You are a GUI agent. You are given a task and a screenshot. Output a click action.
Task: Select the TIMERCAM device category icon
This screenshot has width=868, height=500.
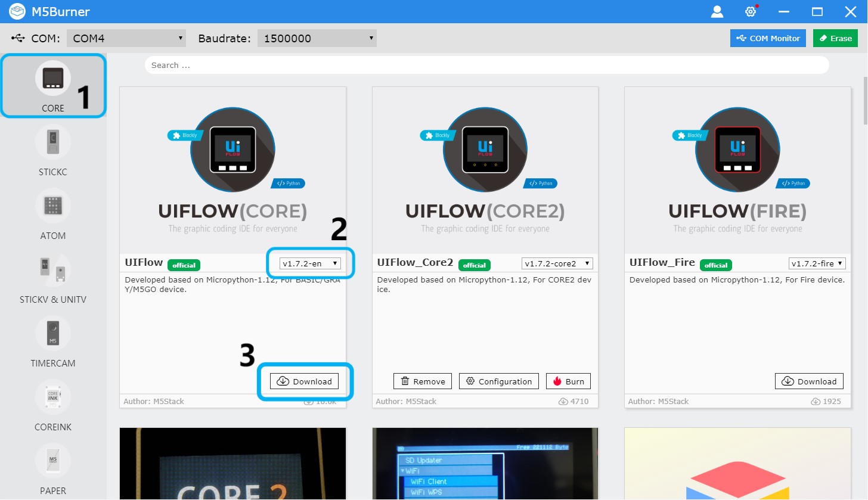[53, 333]
